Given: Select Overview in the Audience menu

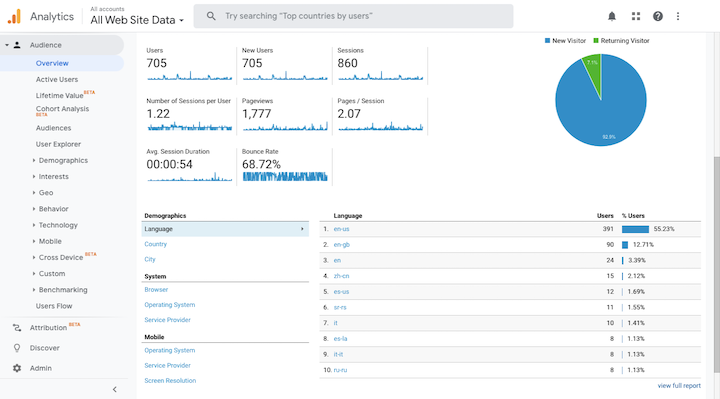Looking at the screenshot, I should [52, 63].
